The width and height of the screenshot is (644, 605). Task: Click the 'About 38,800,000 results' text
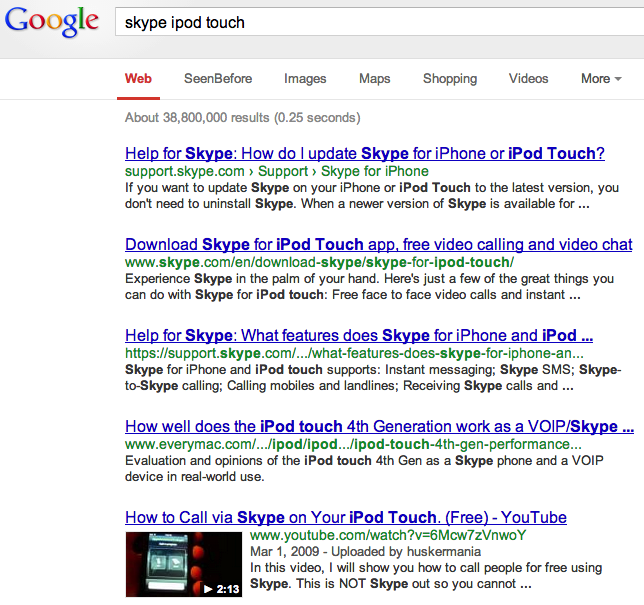[x=243, y=118]
